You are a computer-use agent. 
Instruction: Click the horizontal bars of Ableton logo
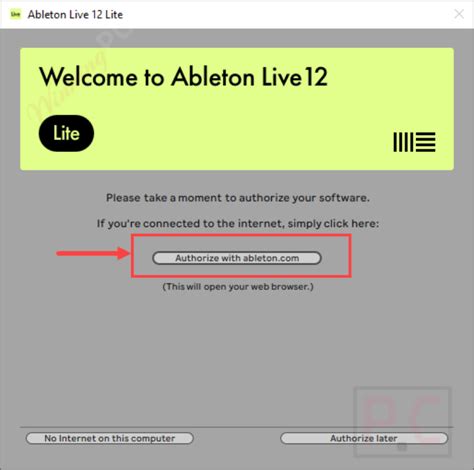pyautogui.click(x=426, y=142)
